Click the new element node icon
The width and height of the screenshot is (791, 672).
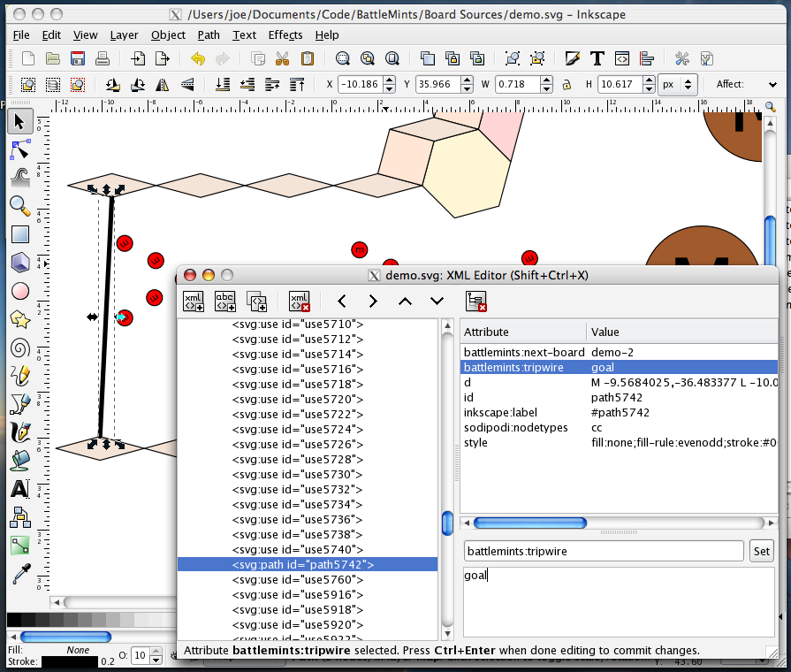coord(194,302)
